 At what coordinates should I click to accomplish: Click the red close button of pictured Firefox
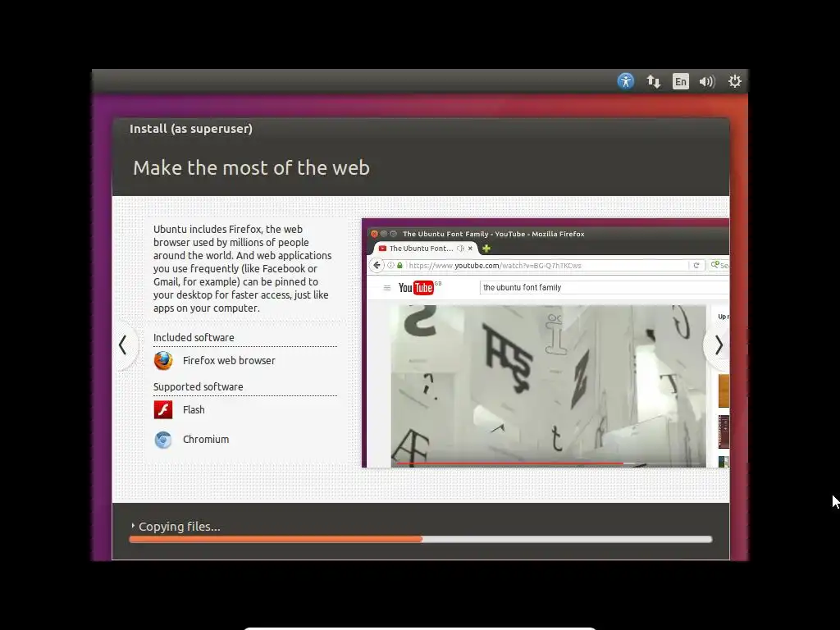pyautogui.click(x=374, y=234)
